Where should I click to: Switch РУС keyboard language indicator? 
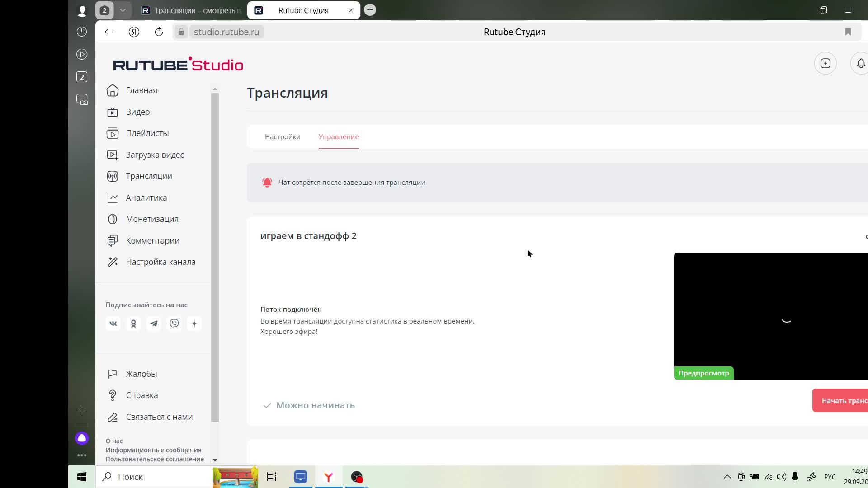tap(830, 477)
